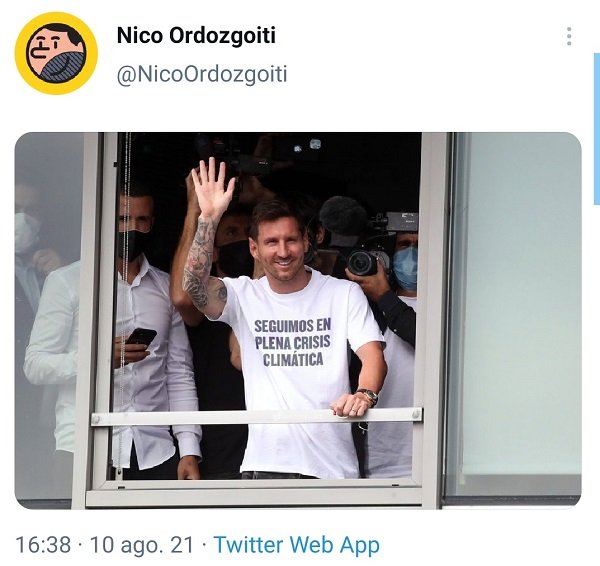Click the black face mask of the man on the left
The width and height of the screenshot is (600, 566).
(x=133, y=243)
